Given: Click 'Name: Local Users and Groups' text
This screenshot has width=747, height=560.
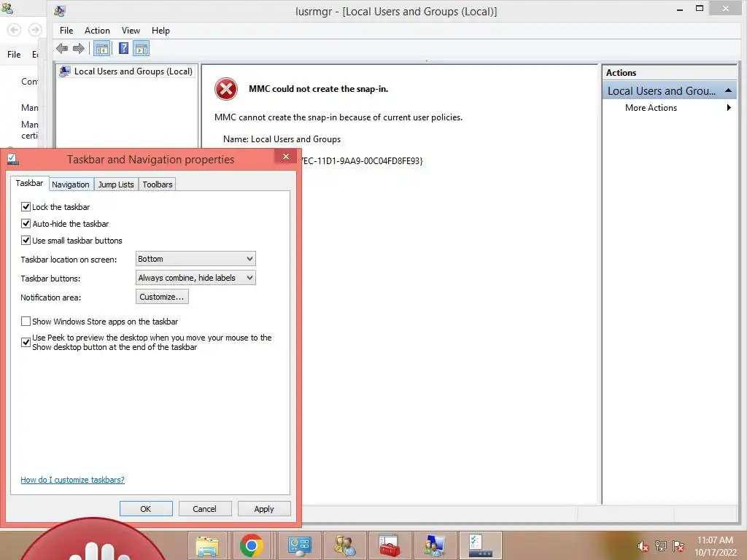Looking at the screenshot, I should coord(282,139).
